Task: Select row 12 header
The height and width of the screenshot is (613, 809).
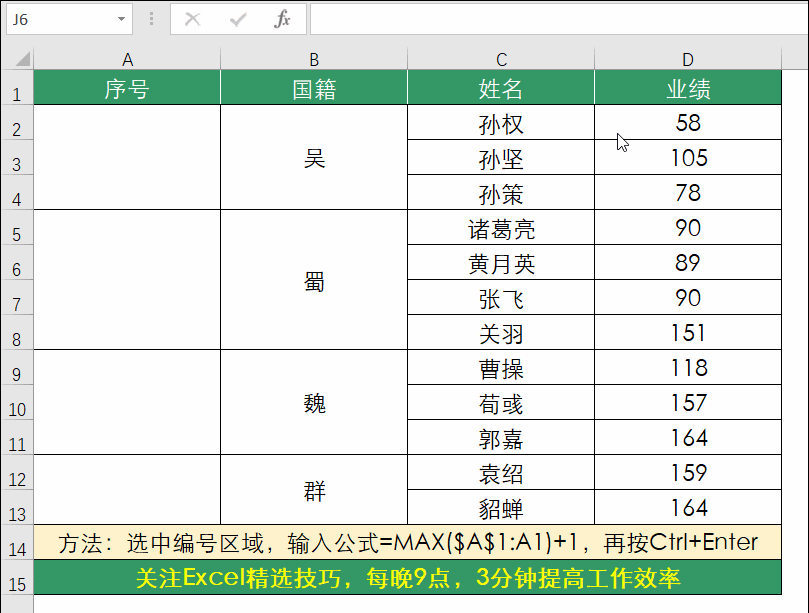Action: pos(17,473)
